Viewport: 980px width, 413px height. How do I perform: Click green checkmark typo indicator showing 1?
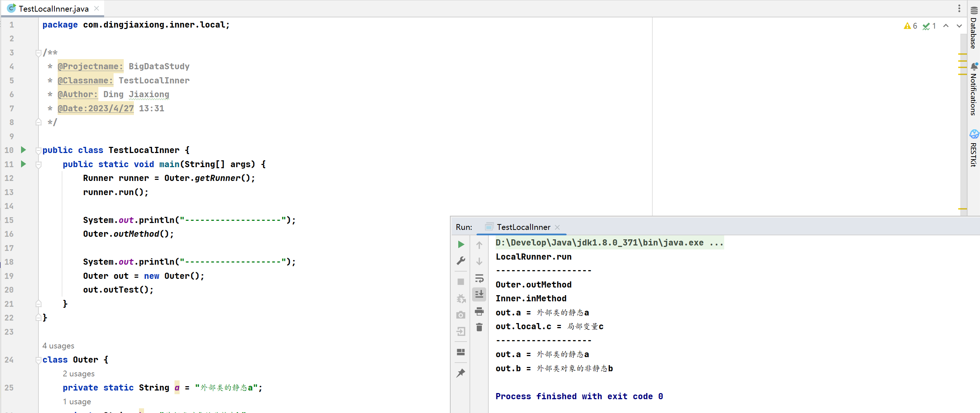point(929,26)
